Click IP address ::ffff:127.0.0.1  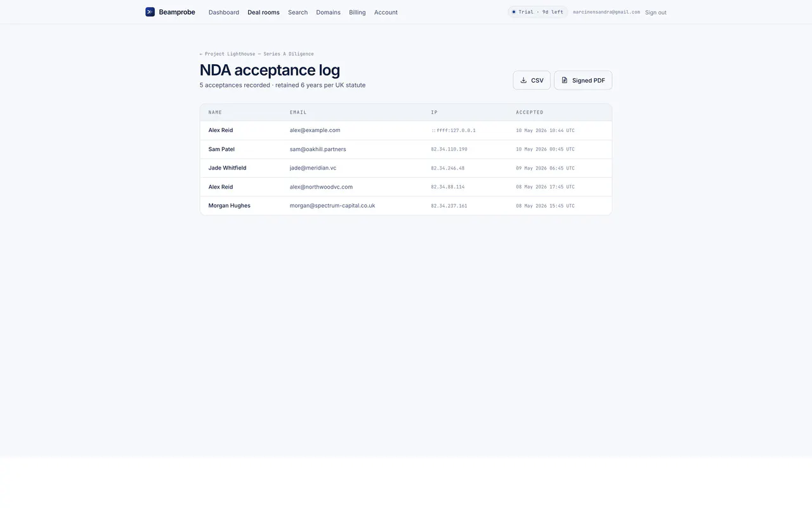(x=454, y=130)
